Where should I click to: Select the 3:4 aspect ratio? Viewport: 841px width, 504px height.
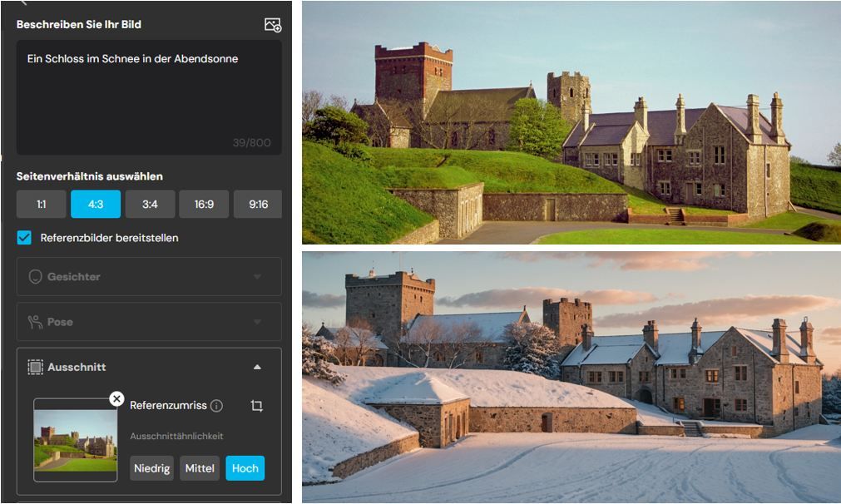pyautogui.click(x=151, y=205)
